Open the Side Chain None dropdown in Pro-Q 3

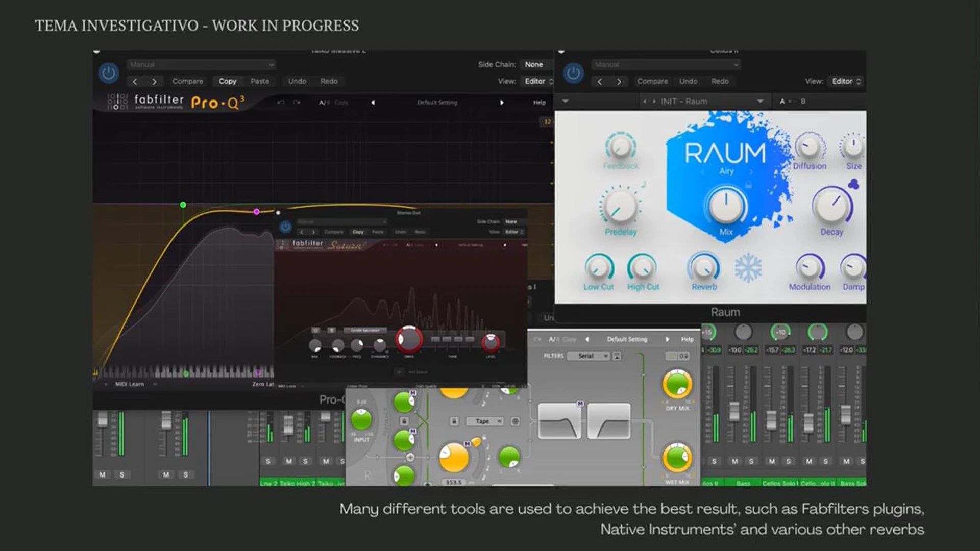coord(536,64)
